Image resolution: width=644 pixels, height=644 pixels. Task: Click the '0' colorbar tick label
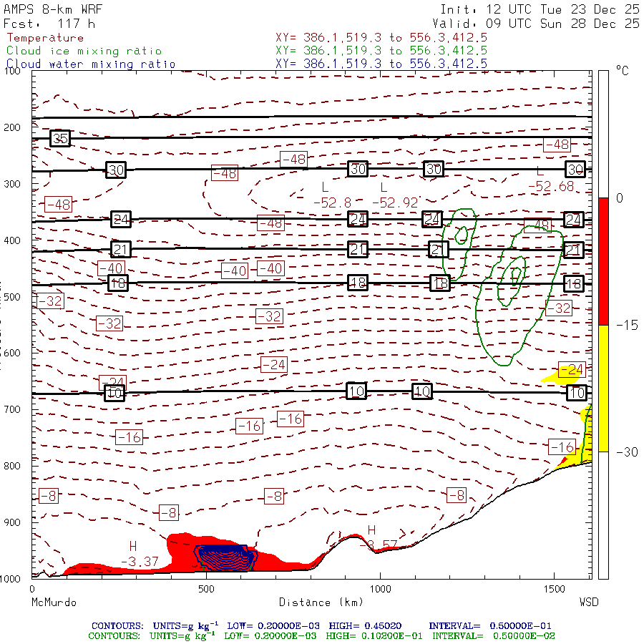click(x=620, y=198)
